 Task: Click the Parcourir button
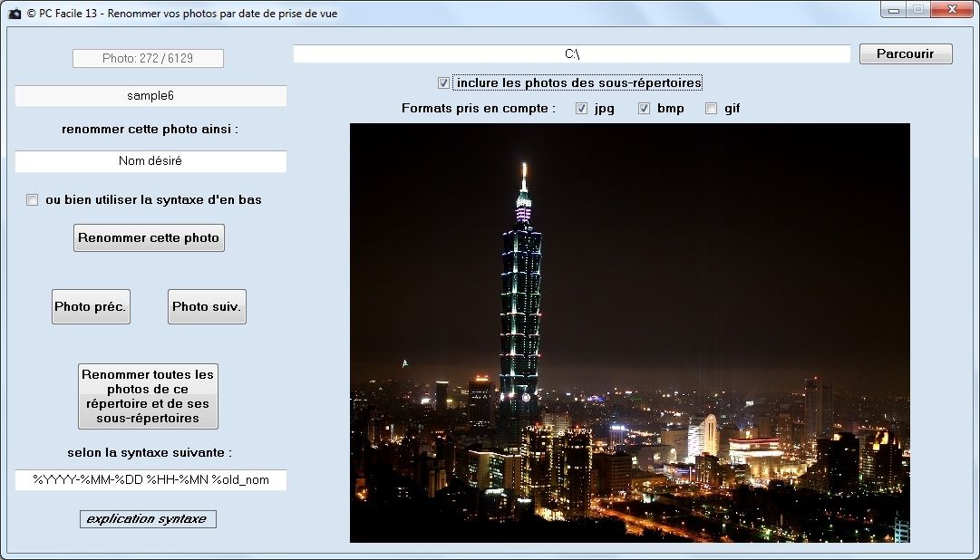click(906, 53)
